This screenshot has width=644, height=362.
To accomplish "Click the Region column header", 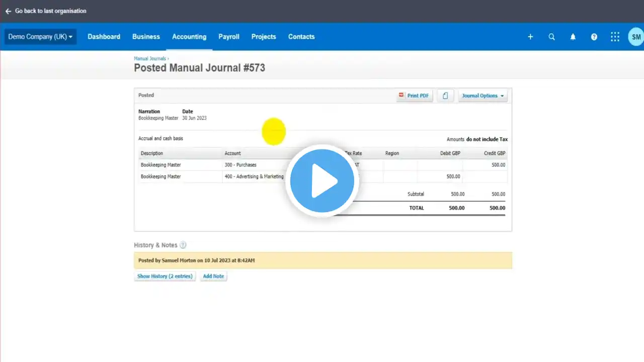I will click(x=392, y=153).
